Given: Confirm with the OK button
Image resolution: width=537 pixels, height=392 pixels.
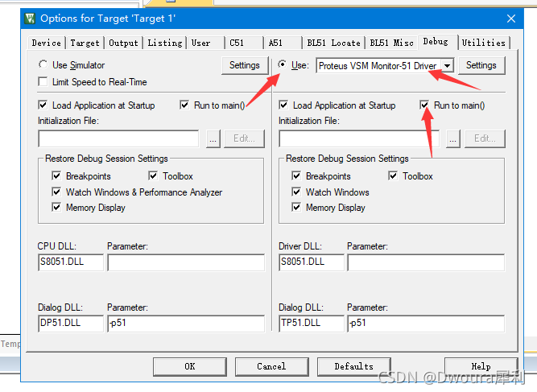Looking at the screenshot, I should [x=190, y=367].
